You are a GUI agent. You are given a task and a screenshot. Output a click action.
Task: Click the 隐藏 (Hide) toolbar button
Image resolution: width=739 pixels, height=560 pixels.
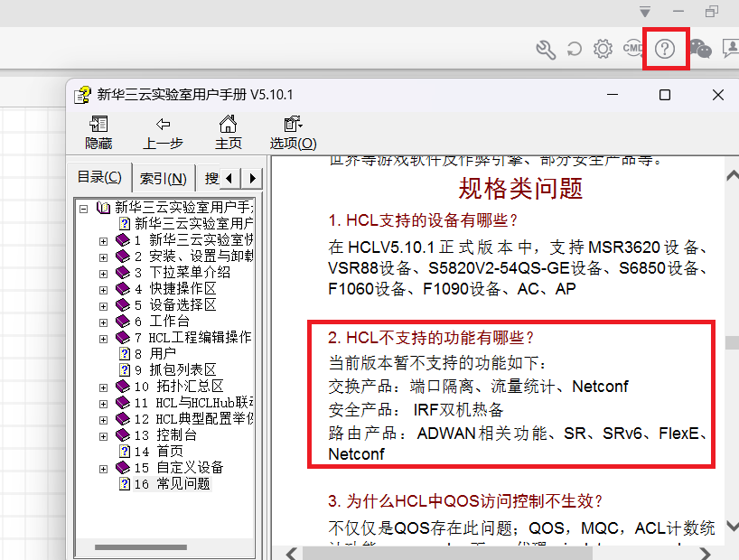click(98, 133)
